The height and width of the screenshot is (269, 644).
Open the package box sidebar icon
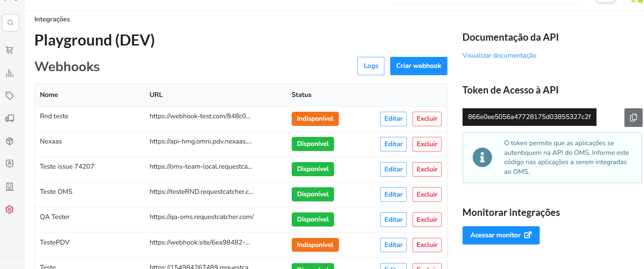pos(10,141)
